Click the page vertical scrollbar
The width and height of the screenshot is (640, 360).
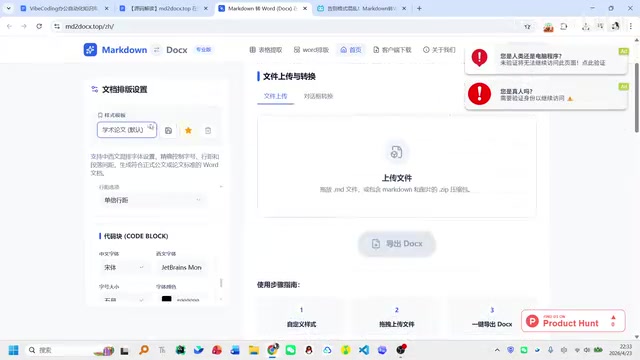(636, 98)
